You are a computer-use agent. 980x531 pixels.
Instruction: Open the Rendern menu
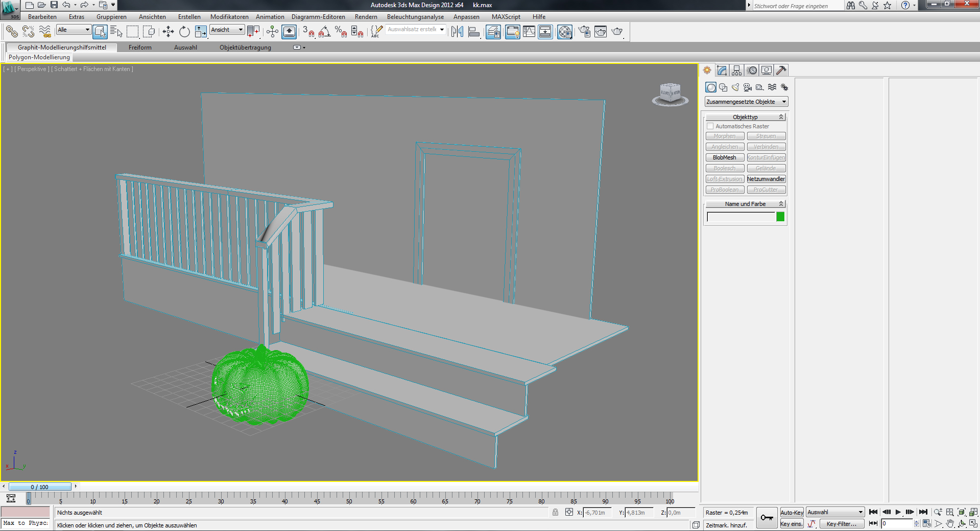pyautogui.click(x=366, y=17)
